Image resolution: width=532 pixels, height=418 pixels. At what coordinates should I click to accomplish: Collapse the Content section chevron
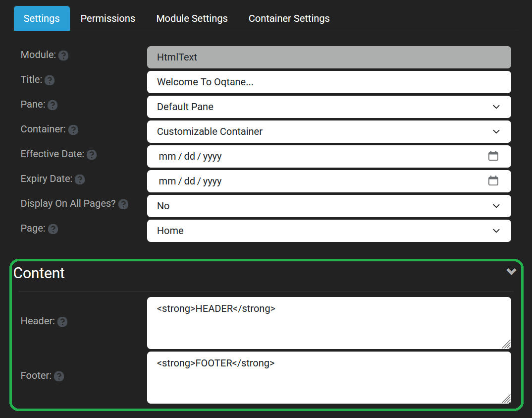pyautogui.click(x=511, y=271)
